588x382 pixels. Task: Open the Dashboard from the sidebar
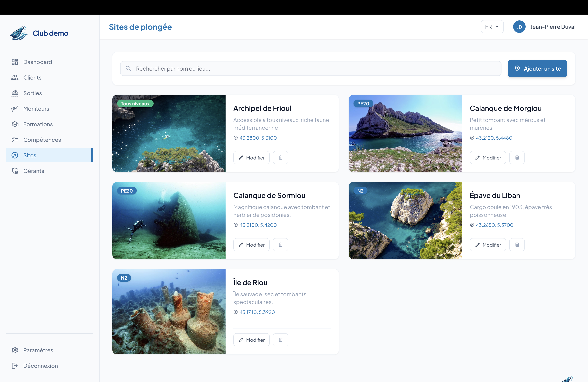tap(38, 62)
